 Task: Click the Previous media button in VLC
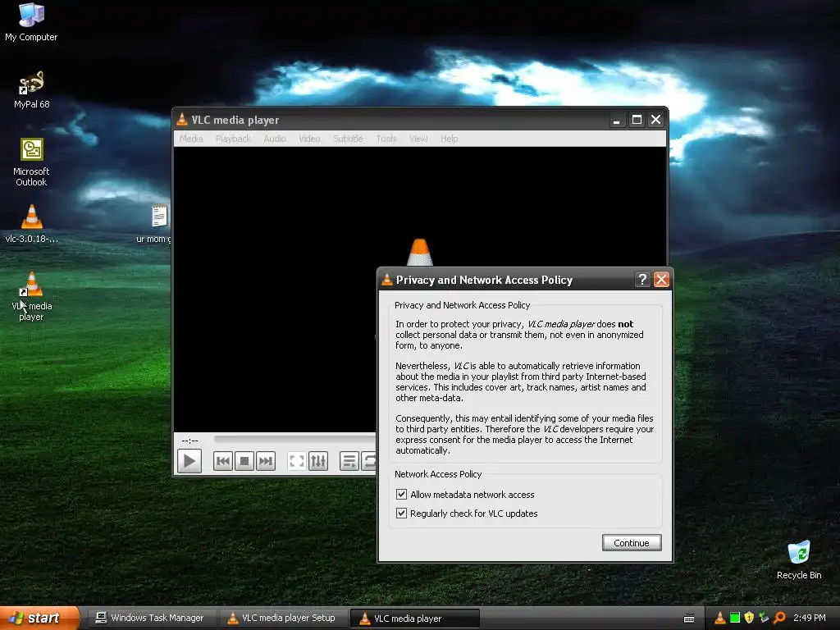click(x=223, y=461)
